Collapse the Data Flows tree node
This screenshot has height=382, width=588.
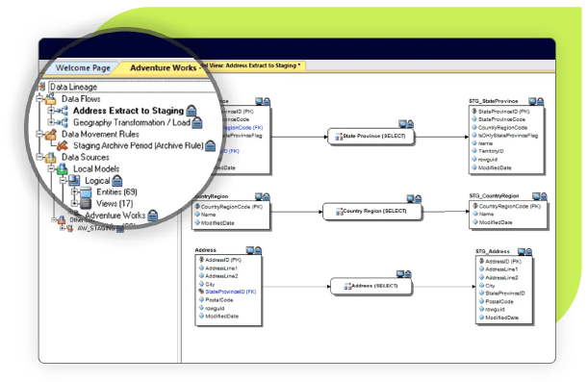39,99
